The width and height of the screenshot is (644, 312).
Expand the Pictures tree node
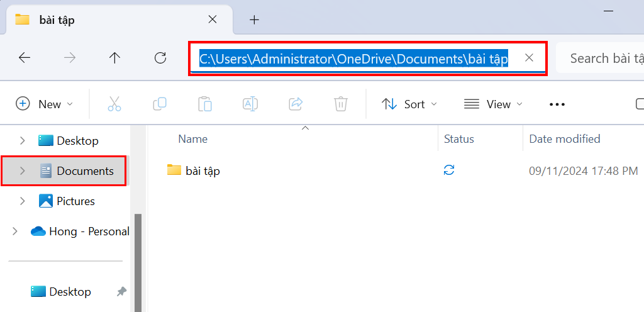click(x=23, y=201)
